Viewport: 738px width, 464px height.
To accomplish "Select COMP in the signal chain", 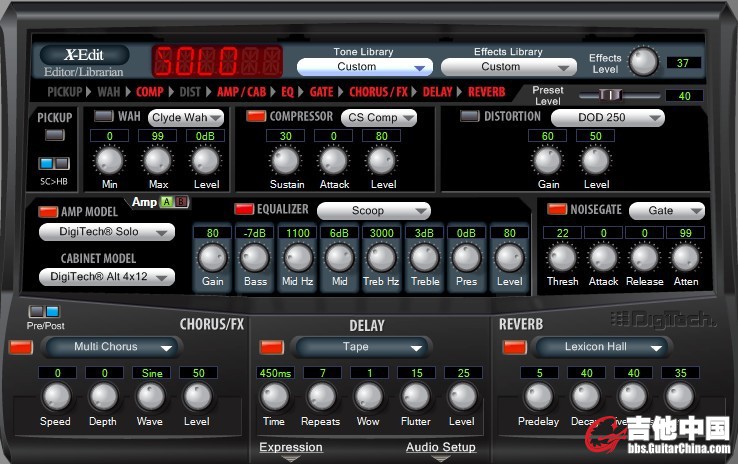I will [x=150, y=92].
